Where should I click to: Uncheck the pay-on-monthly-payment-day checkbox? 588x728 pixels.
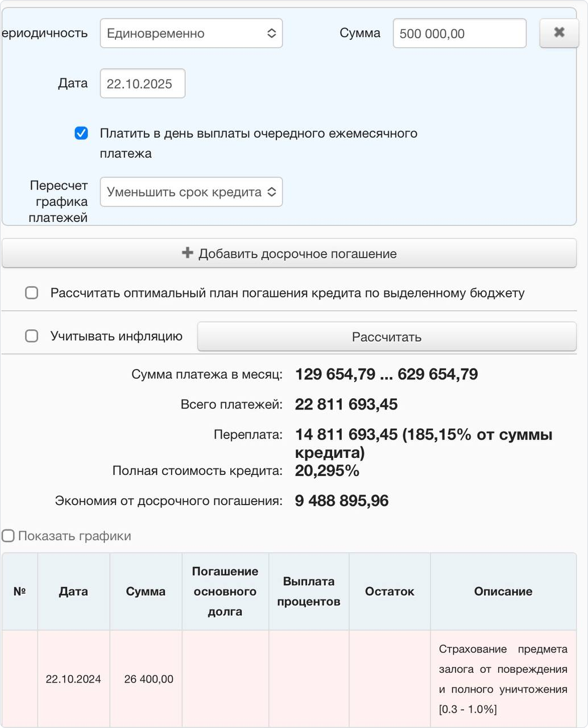[x=81, y=134]
